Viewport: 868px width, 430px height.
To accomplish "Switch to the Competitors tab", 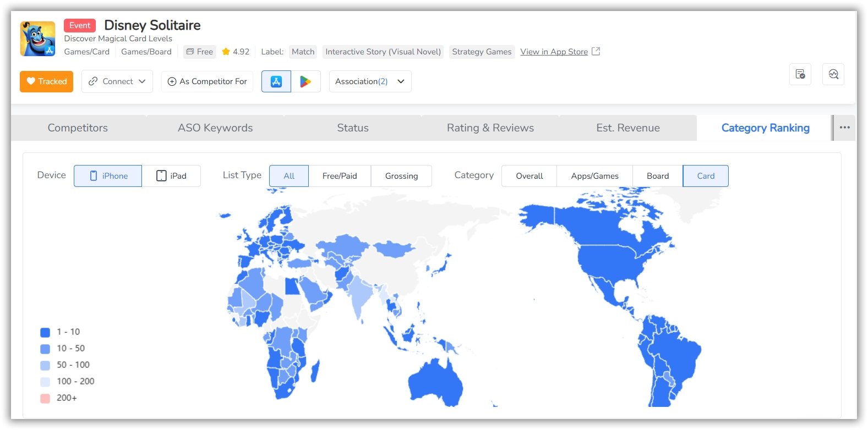I will click(x=78, y=128).
